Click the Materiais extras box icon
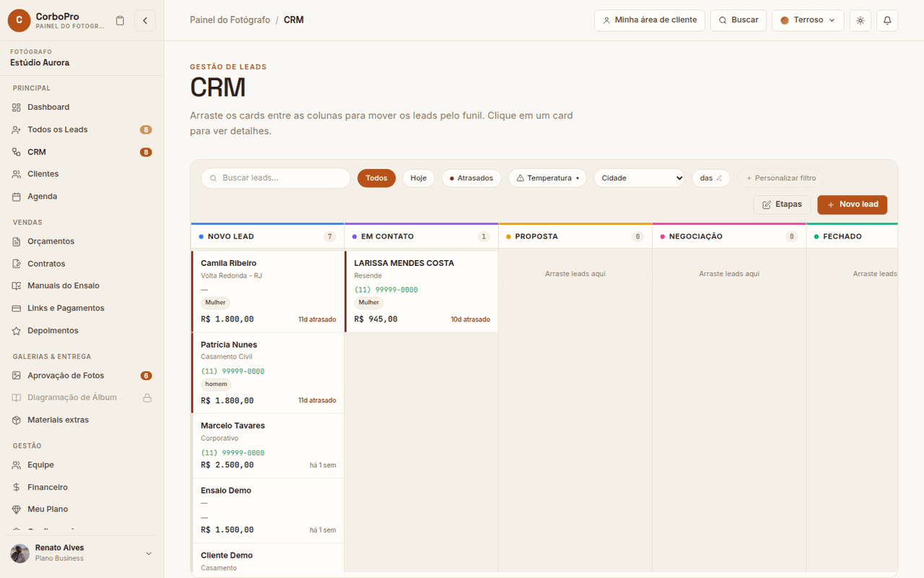924x578 pixels. tap(17, 420)
